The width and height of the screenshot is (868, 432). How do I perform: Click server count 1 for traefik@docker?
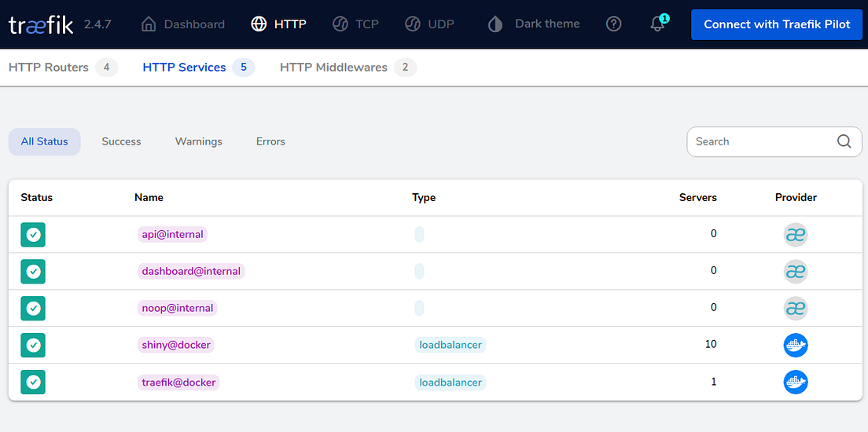click(714, 381)
